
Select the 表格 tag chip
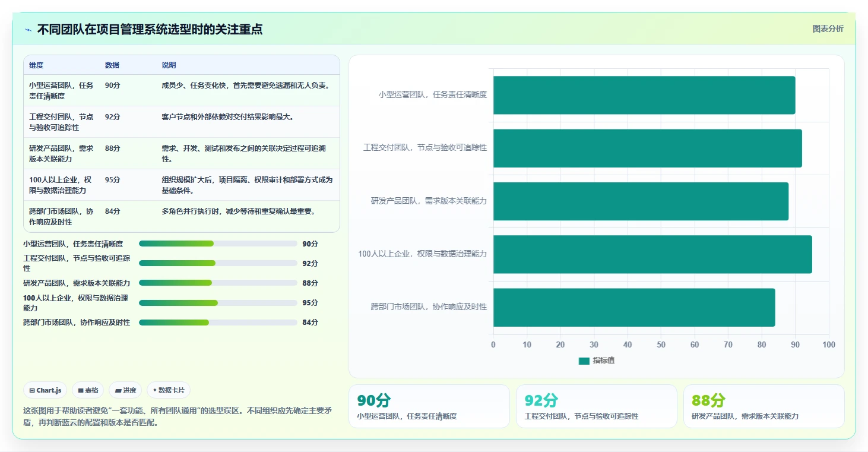tap(88, 390)
